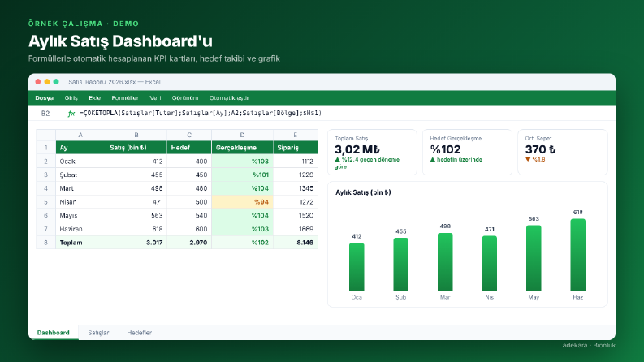This screenshot has height=362, width=644.
Task: Click the 'Nisan' cell
Action: [80, 202]
